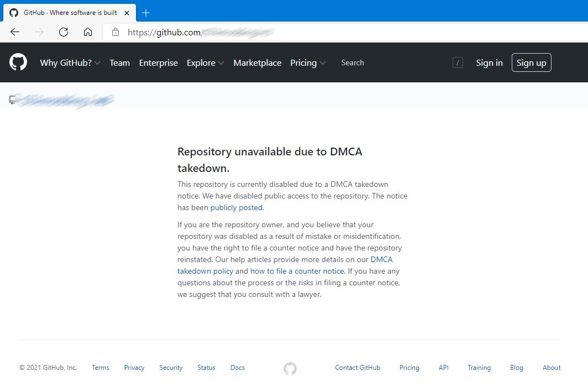Click the GitHub search field

pyautogui.click(x=387, y=63)
